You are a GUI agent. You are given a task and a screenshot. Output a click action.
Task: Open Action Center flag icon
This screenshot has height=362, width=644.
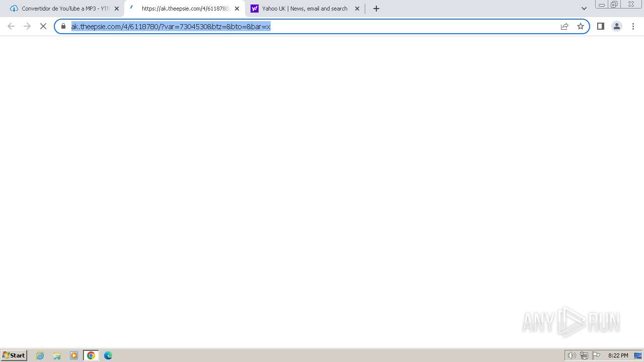coord(596,355)
